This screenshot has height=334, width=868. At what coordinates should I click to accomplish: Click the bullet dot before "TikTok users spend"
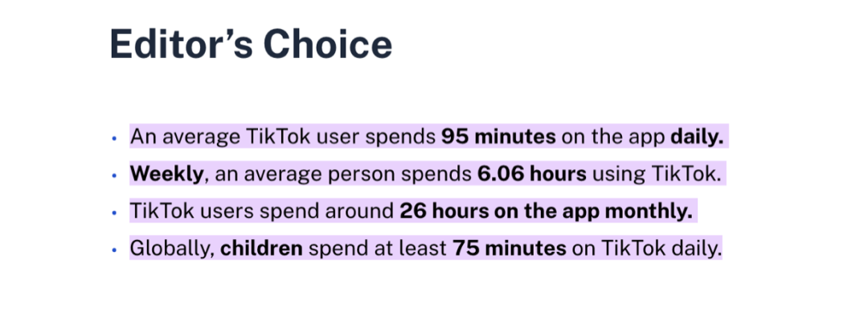click(114, 212)
